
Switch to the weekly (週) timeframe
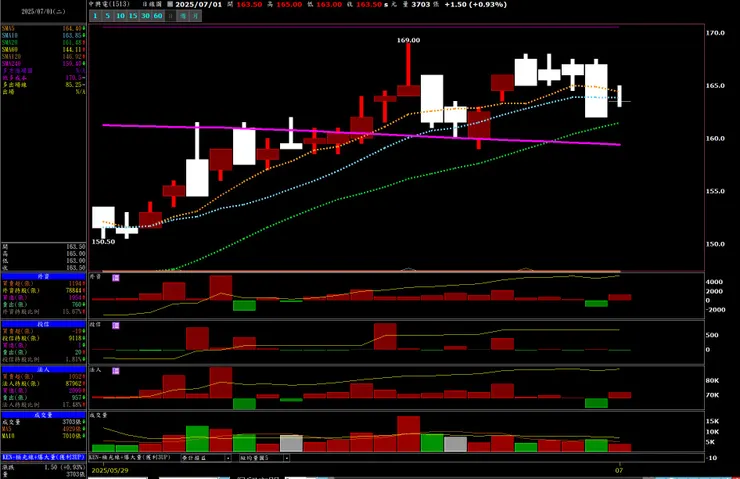183,16
